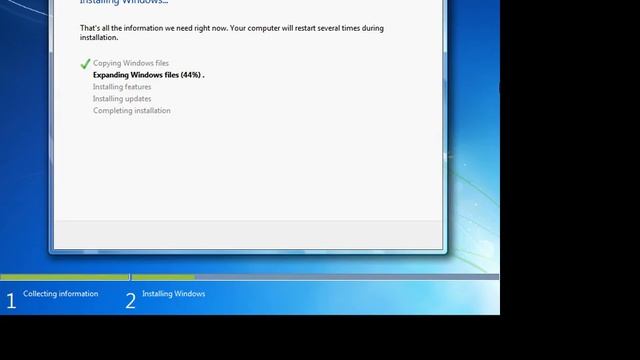640x360 pixels.
Task: Click the 'That's all the information we need' paragraph
Action: point(232,33)
